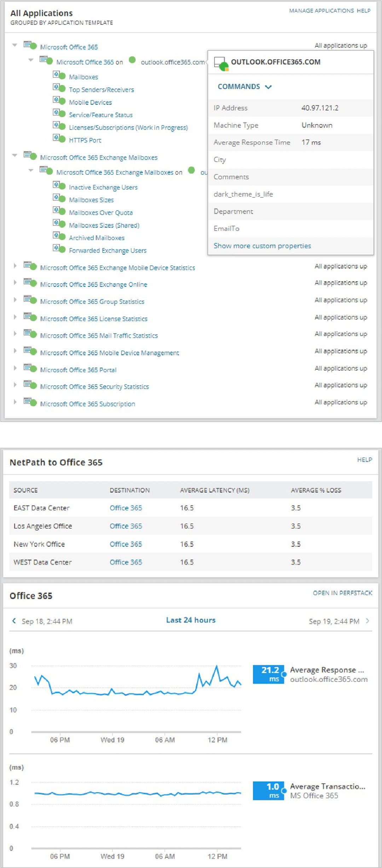Open Office 365 destination for EAST Data Center

tap(126, 508)
